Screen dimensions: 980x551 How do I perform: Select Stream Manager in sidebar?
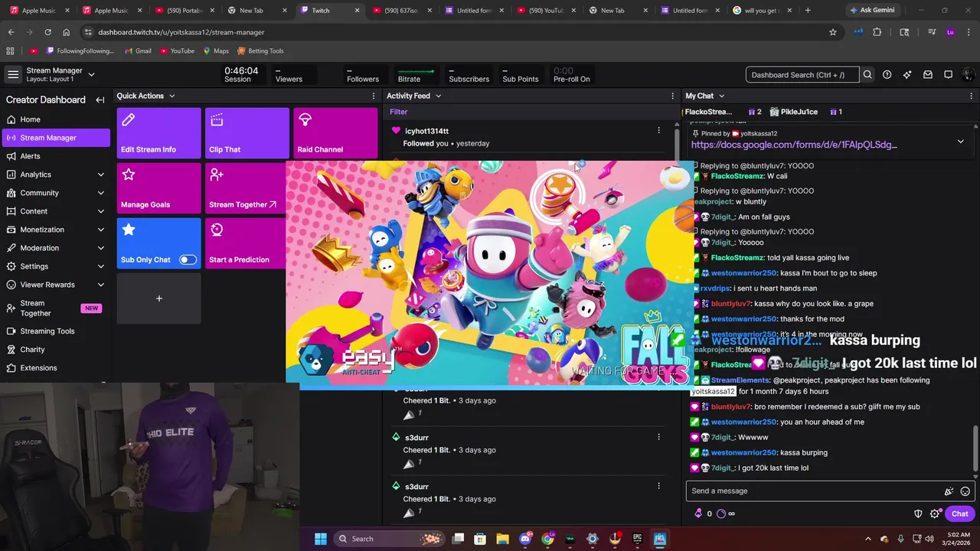pos(55,138)
